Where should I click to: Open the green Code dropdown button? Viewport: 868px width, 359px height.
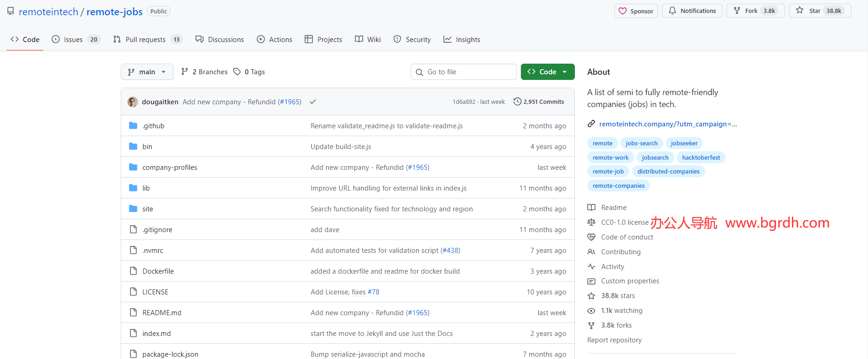click(x=547, y=72)
